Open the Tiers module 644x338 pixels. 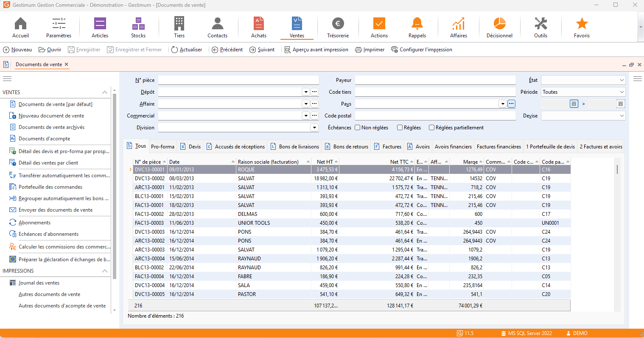click(x=179, y=28)
